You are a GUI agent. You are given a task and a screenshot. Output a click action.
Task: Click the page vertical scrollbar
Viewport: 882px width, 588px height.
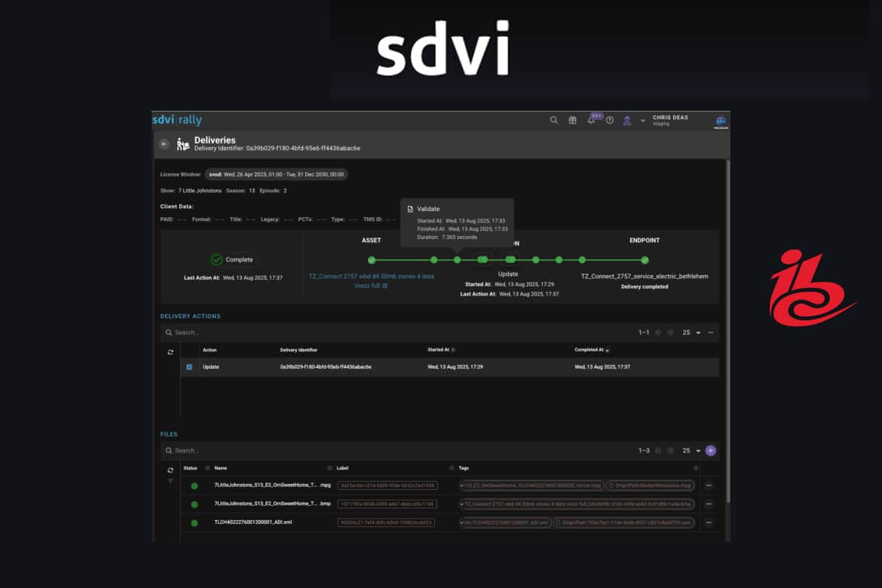click(728, 331)
